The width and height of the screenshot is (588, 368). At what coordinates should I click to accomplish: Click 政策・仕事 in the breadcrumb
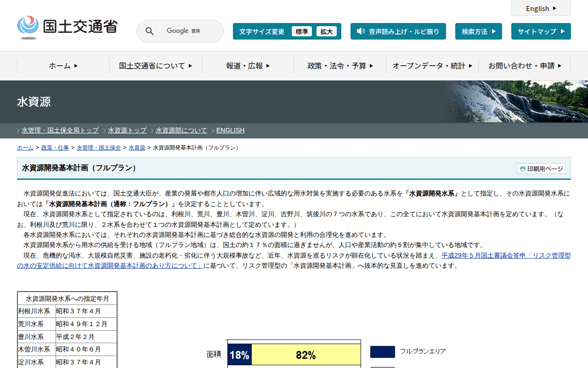click(x=55, y=148)
